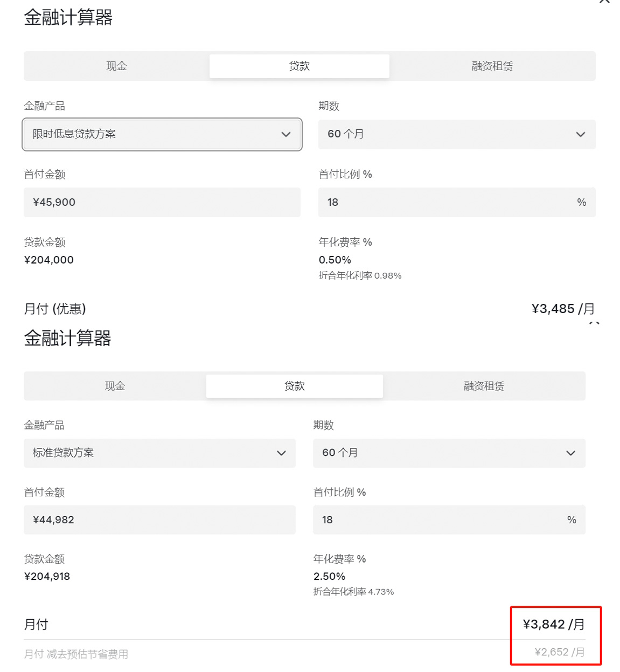Click the ¥44,982 down payment field
The image size is (620, 672).
(x=159, y=520)
